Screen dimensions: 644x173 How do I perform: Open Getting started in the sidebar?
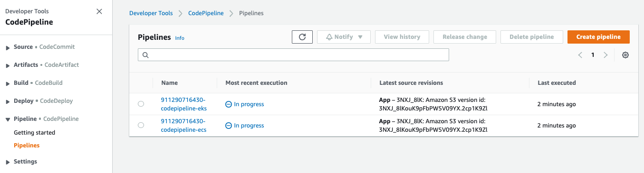click(34, 133)
